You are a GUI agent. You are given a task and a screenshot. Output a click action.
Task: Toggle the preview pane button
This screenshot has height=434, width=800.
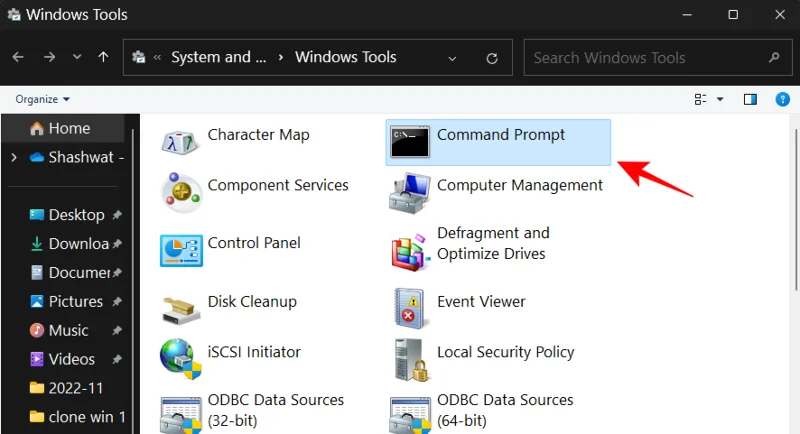751,99
